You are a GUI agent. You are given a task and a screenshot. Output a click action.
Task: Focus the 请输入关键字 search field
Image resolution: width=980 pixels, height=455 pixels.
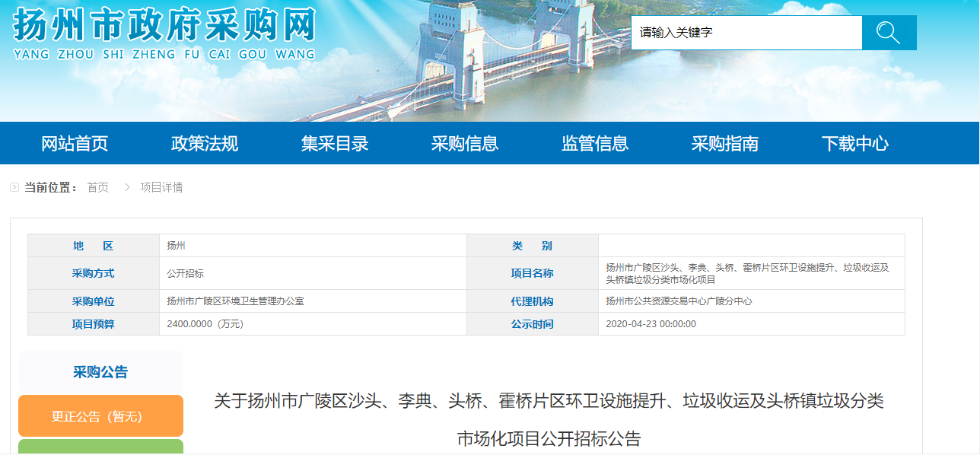pos(746,33)
